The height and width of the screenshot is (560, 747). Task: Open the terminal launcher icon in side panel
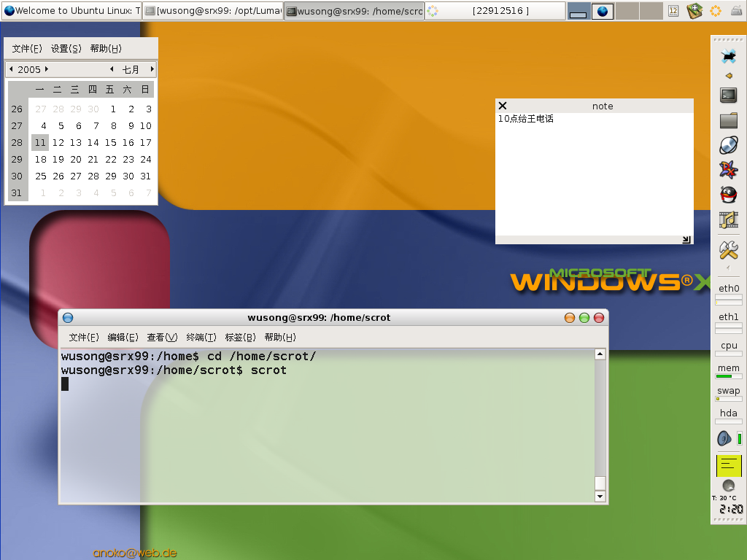tap(729, 96)
